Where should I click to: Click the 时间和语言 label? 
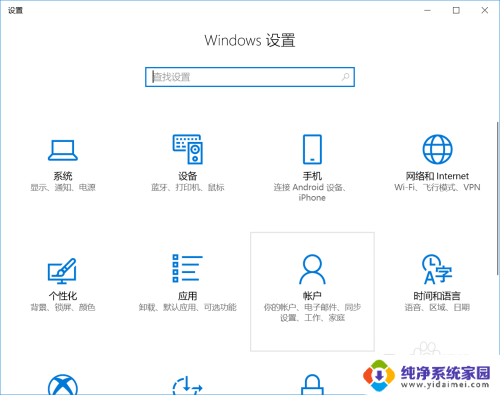point(437,296)
